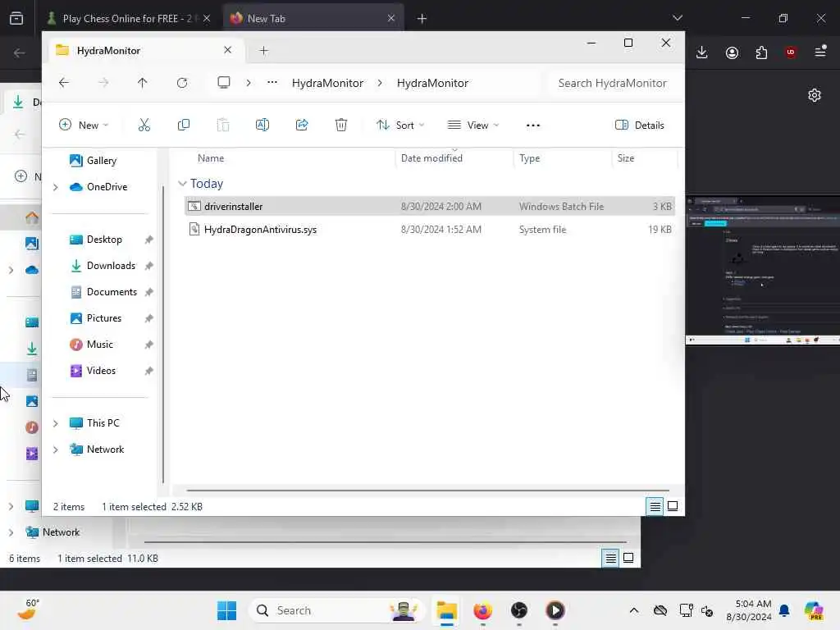The height and width of the screenshot is (630, 840).
Task: Click the Cut scissors icon in toolbar
Action: 144,125
